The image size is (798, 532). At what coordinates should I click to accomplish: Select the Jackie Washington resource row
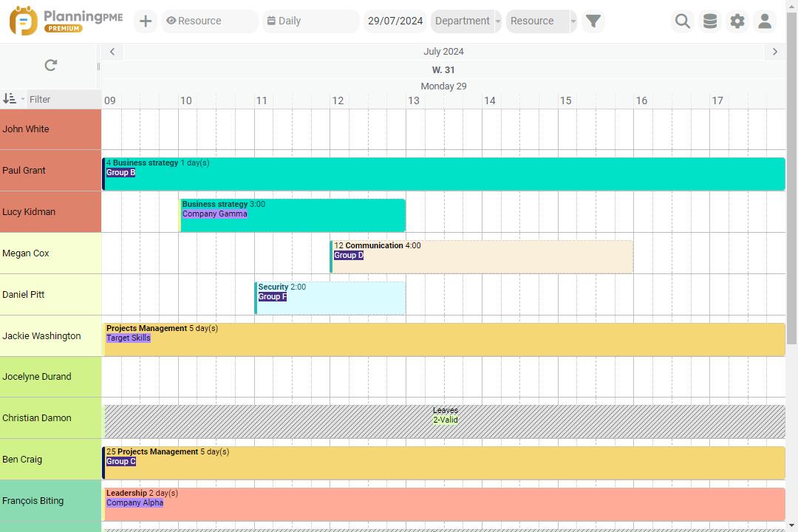click(x=50, y=336)
